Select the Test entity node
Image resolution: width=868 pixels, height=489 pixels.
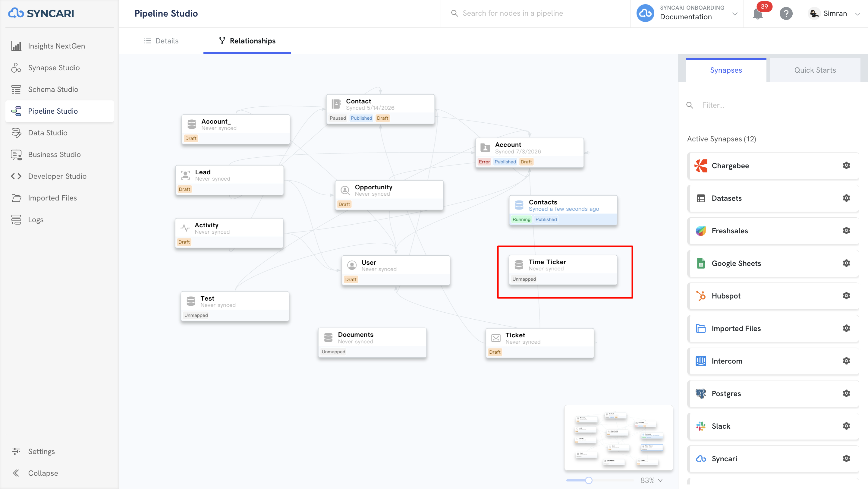click(x=234, y=306)
